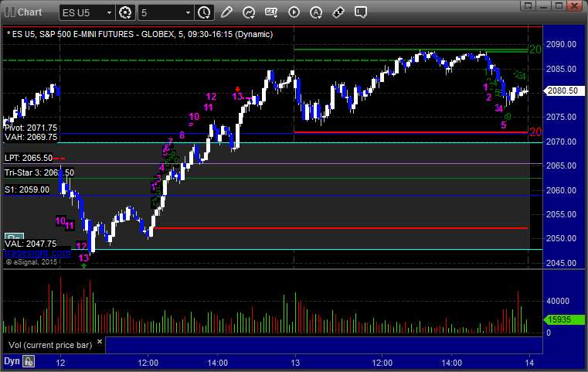The image size is (588, 372).
Task: Click the window pop-out icon in title bar
Action: 529,5
